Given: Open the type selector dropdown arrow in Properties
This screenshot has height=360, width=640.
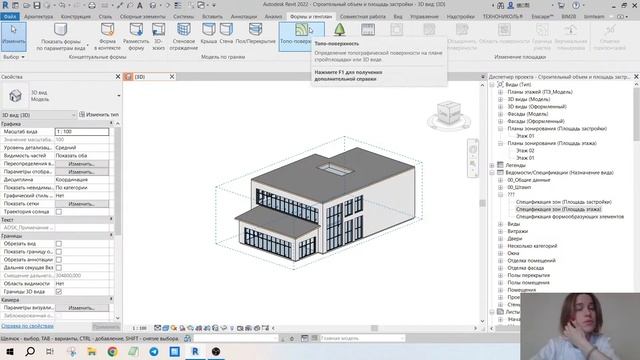Looking at the screenshot, I should (x=119, y=96).
